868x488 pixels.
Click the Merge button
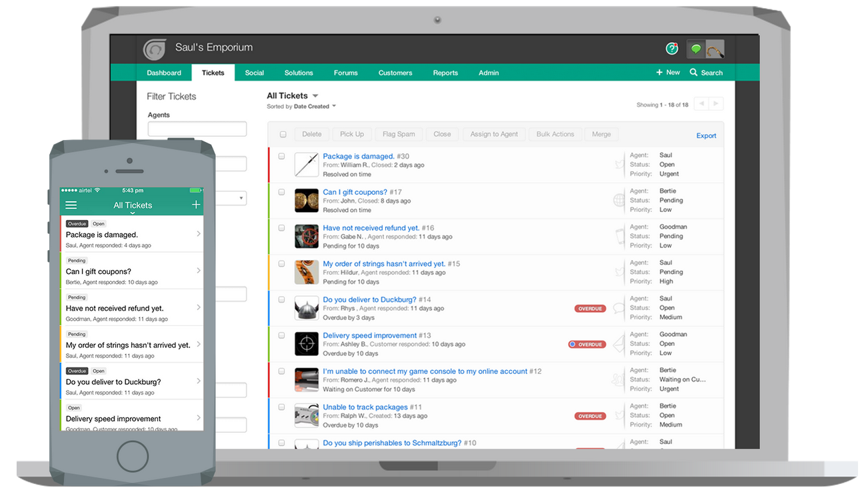(601, 134)
